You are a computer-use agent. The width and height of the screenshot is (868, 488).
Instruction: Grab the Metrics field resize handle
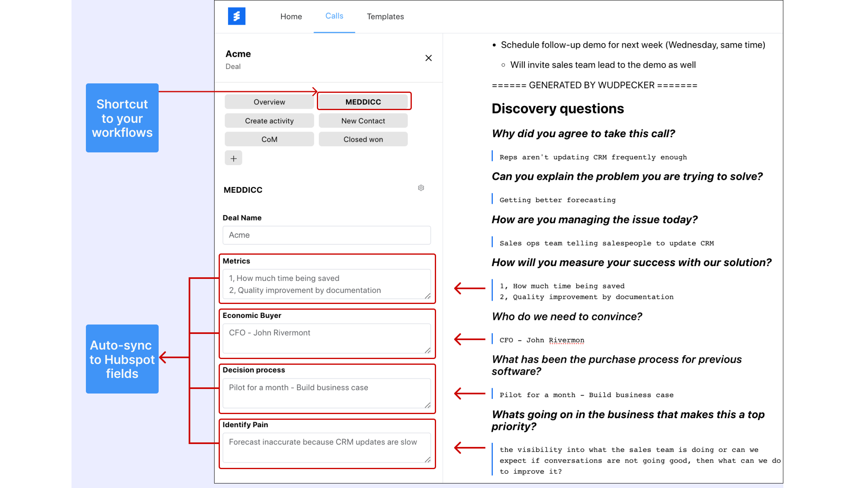click(427, 296)
